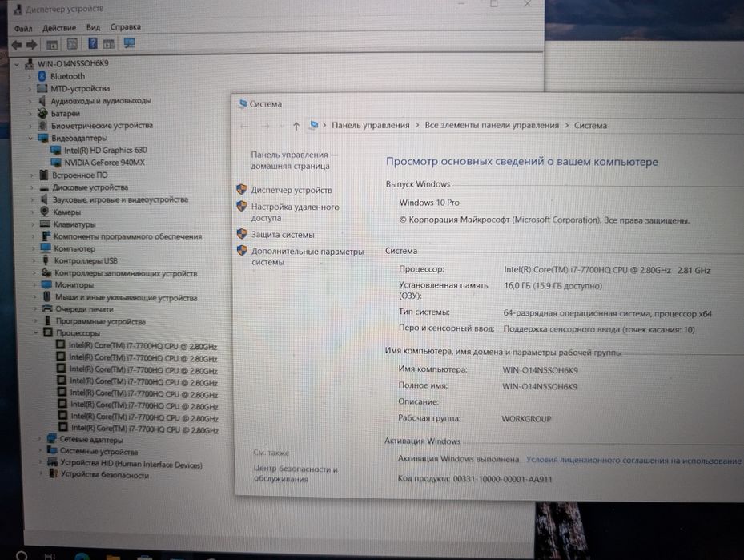Image resolution: width=744 pixels, height=560 pixels.
Task: Select the Устройства безопасности icon
Action: [53, 473]
